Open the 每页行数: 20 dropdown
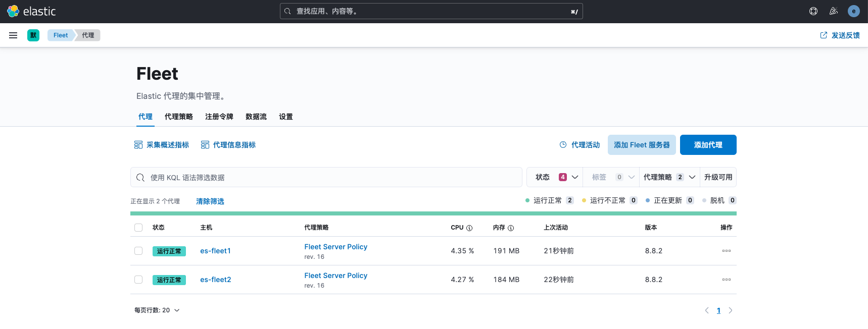The image size is (868, 329). click(x=157, y=310)
